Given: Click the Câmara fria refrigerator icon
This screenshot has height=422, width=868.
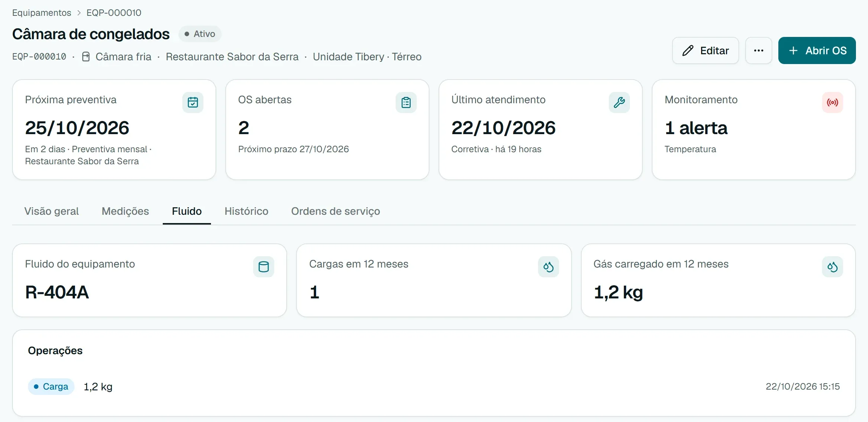Looking at the screenshot, I should 86,57.
